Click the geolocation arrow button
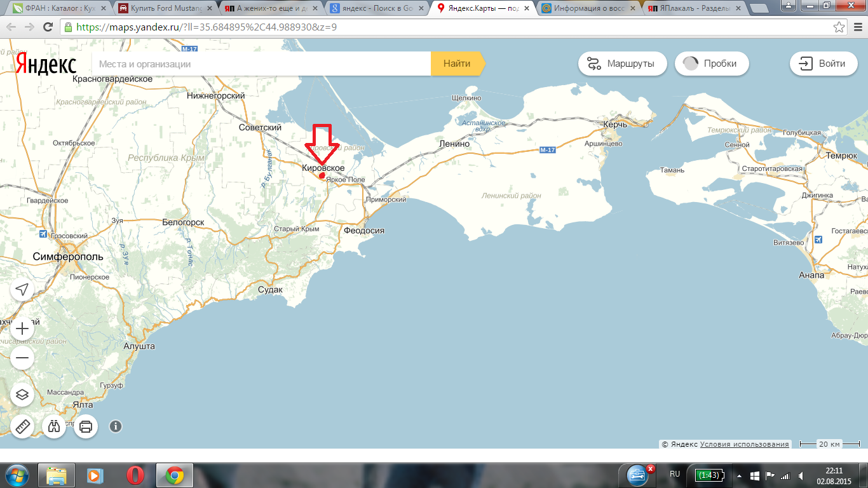The height and width of the screenshot is (488, 868). 22,290
